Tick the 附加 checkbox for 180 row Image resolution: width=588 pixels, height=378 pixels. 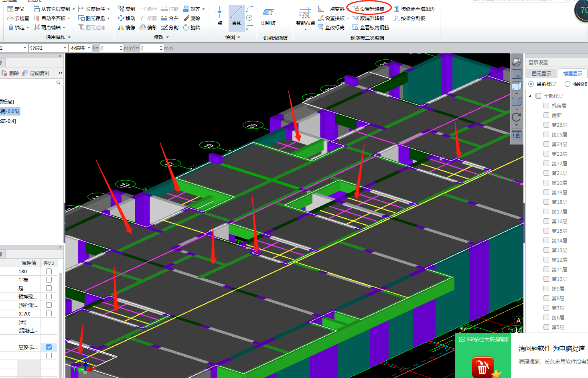coord(49,271)
